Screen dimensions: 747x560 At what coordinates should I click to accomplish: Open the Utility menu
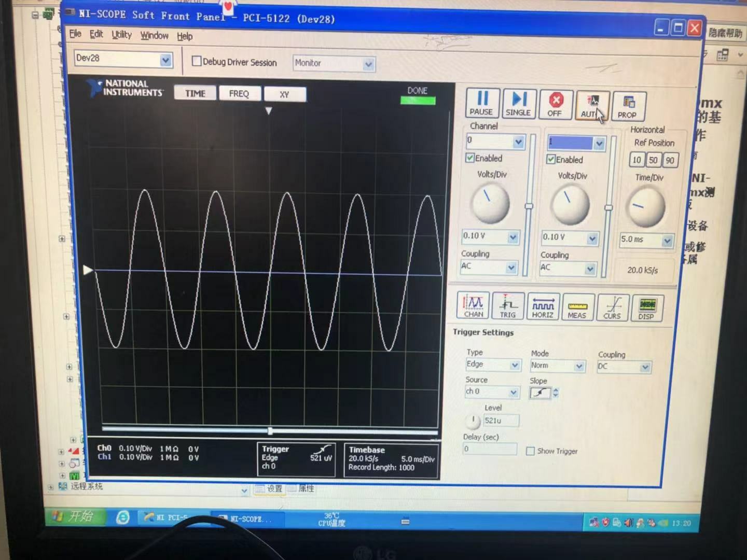[x=121, y=35]
